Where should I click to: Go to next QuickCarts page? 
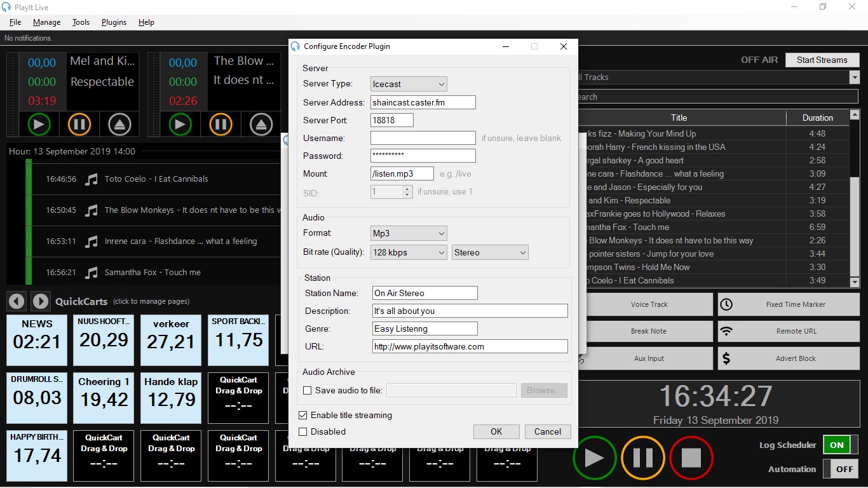40,301
